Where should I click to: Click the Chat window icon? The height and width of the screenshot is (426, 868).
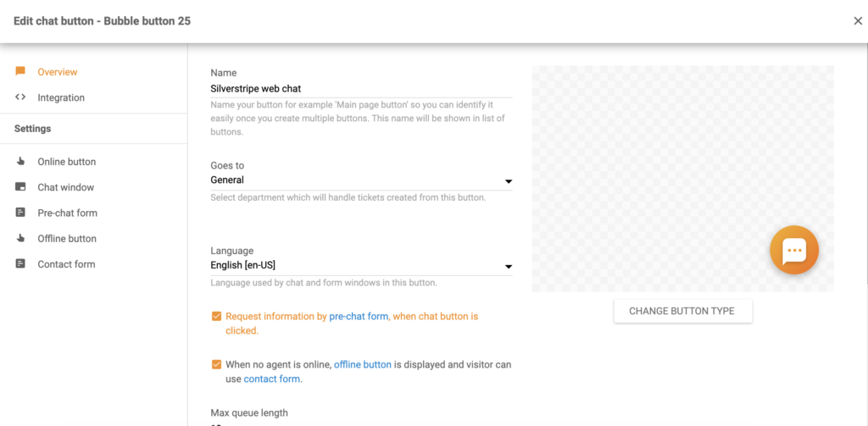[x=20, y=187]
